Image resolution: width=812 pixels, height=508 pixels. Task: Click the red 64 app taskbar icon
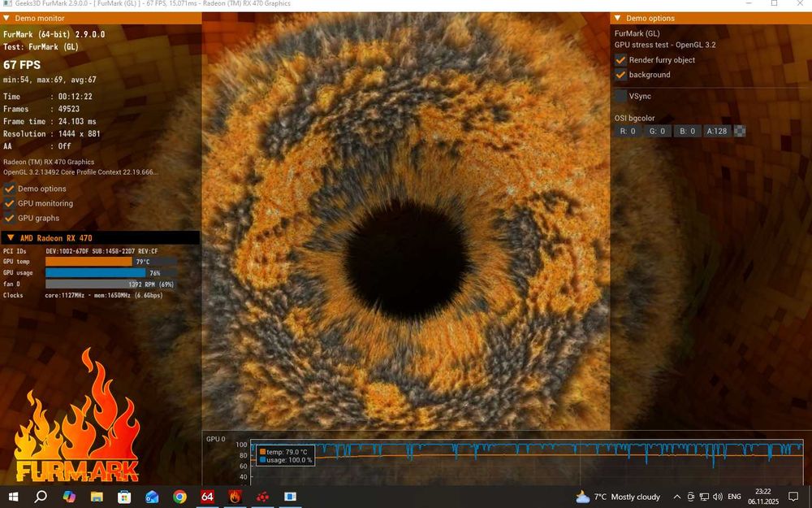207,497
